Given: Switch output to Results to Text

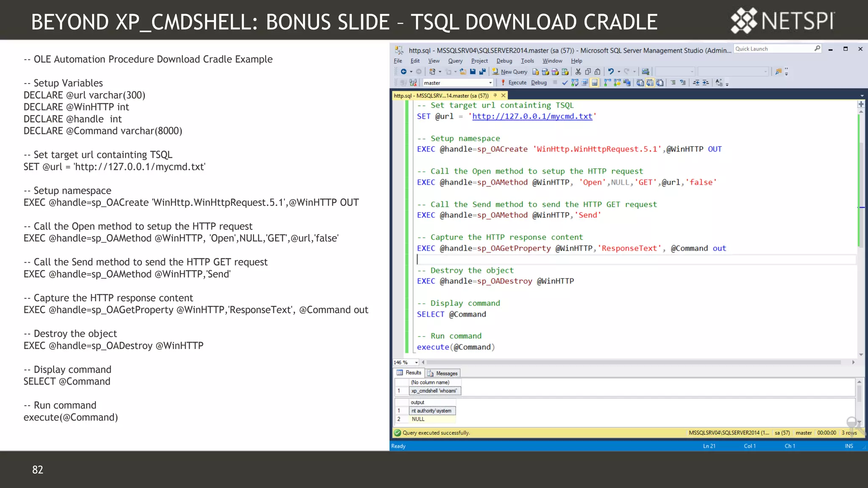Looking at the screenshot, I should 640,83.
